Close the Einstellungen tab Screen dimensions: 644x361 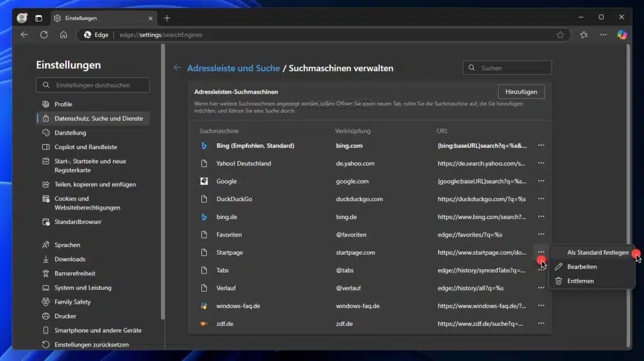point(150,18)
